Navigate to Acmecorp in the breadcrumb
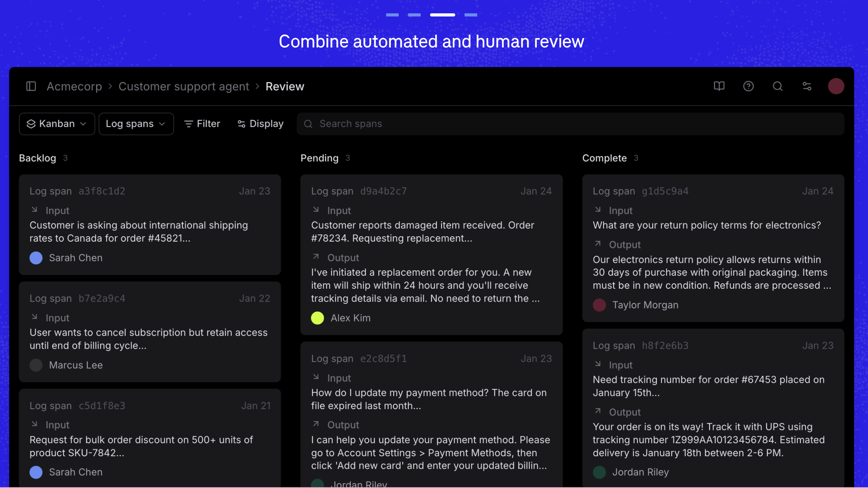 [74, 86]
